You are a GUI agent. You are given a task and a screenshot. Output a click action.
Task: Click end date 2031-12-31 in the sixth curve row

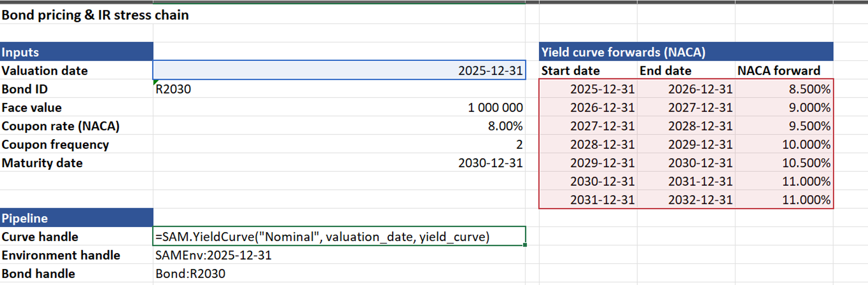tap(686, 181)
